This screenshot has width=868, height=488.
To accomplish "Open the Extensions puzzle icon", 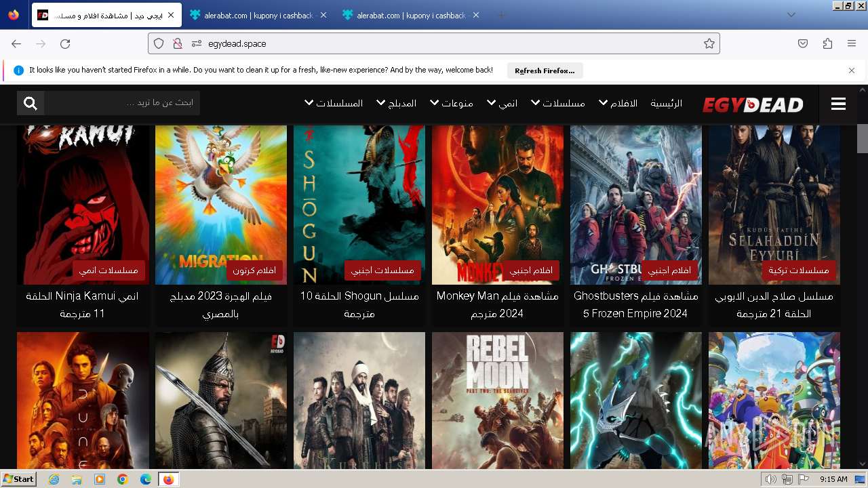I will click(x=827, y=43).
